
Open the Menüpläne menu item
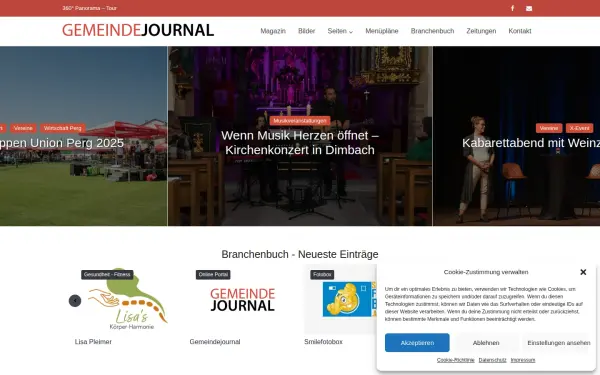(x=382, y=31)
